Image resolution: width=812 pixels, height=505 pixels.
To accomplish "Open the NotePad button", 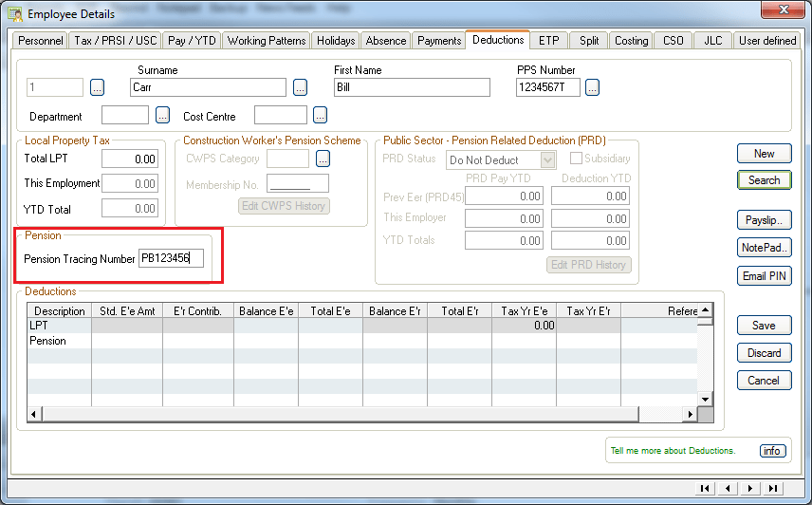I will click(765, 248).
